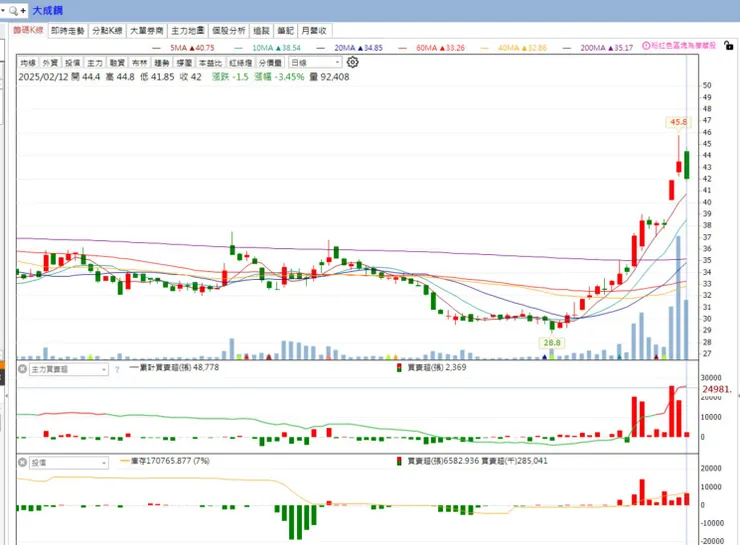Click the pink info circle icon
Image resolution: width=740 pixels, height=545 pixels.
click(x=646, y=46)
